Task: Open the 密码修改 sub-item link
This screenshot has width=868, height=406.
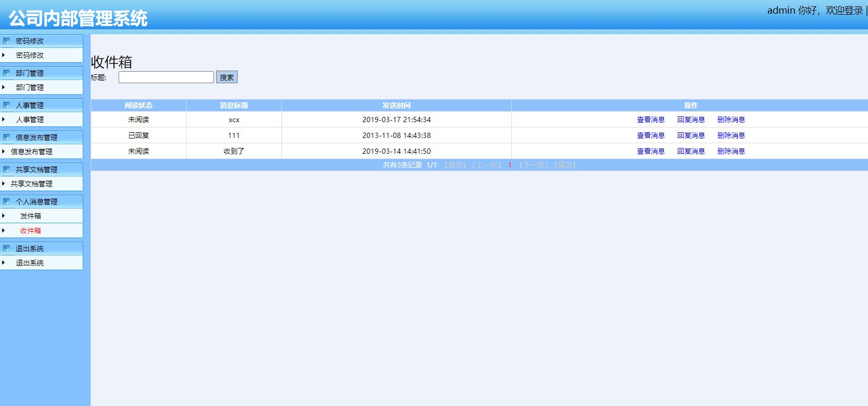Action: (x=30, y=55)
